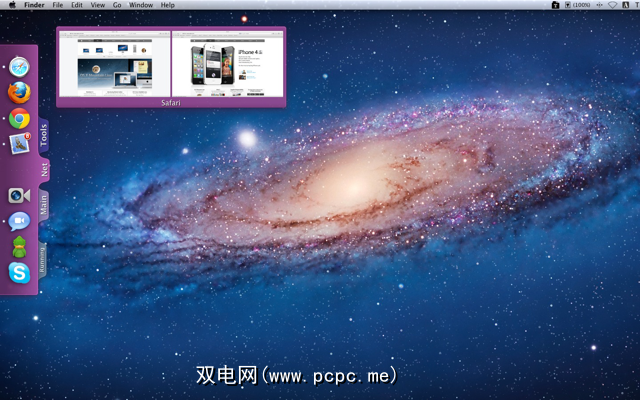Open iChat blue speech bubble icon
The height and width of the screenshot is (400, 640).
click(19, 222)
